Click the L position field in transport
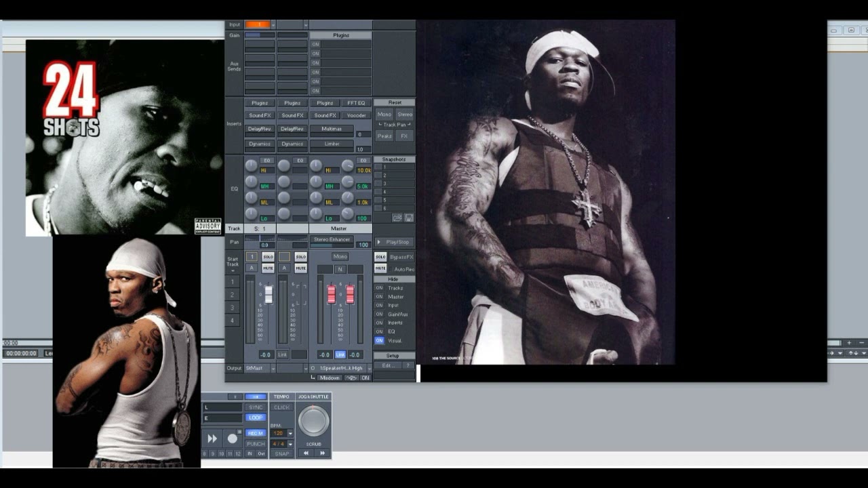The width and height of the screenshot is (868, 488). (x=223, y=407)
